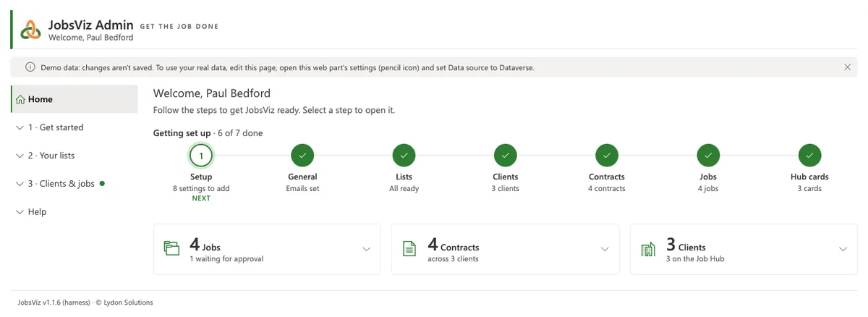This screenshot has height=317, width=868.
Task: Click 'All ready' under Lists
Action: coord(404,188)
